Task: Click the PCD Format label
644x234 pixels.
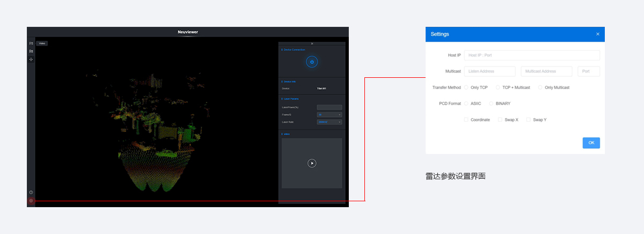Action: click(x=450, y=103)
